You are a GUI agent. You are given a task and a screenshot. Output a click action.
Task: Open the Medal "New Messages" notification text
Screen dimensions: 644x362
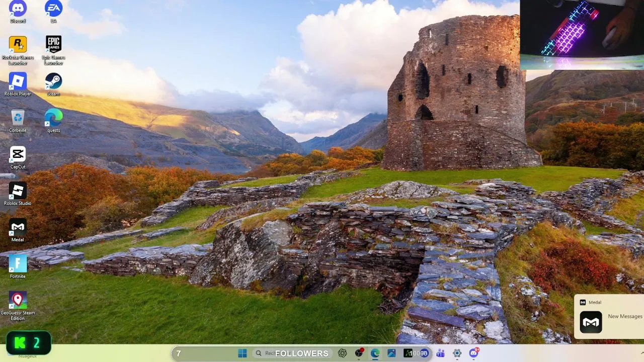click(x=625, y=316)
